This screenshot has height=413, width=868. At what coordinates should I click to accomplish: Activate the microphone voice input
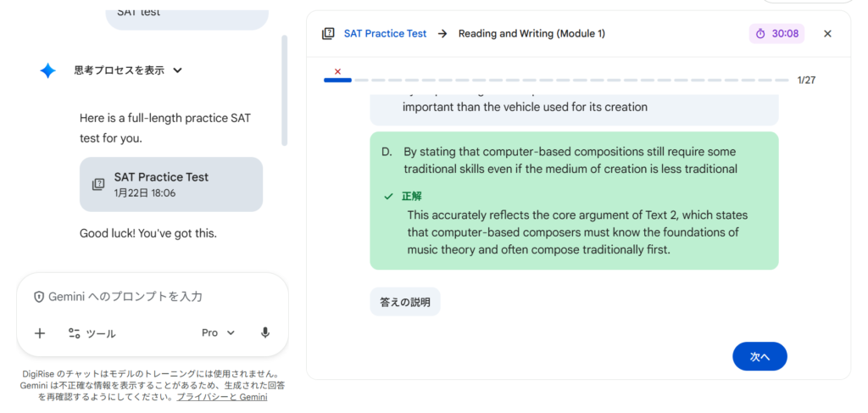[265, 333]
